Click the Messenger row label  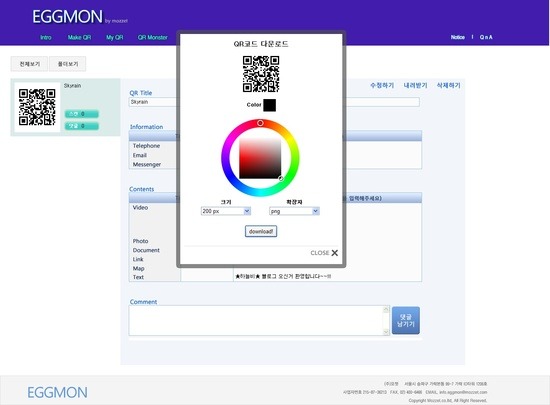tap(147, 164)
